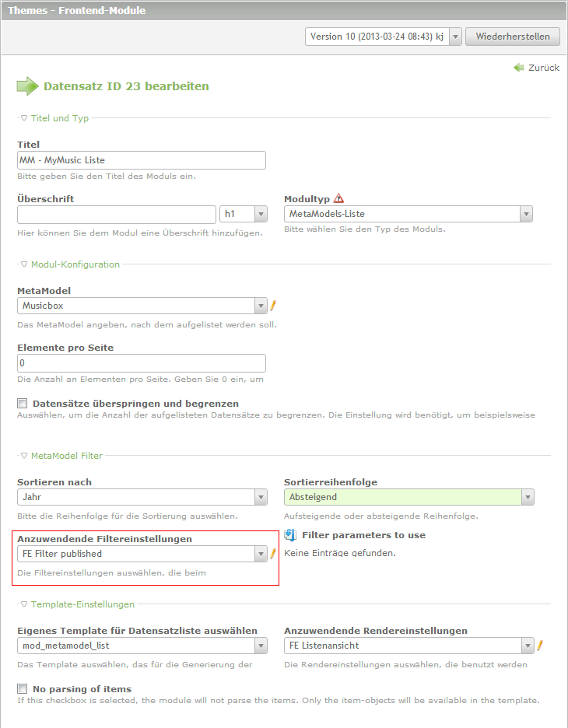
Task: Collapse the Template-Einstellungen section
Action: pyautogui.click(x=77, y=604)
